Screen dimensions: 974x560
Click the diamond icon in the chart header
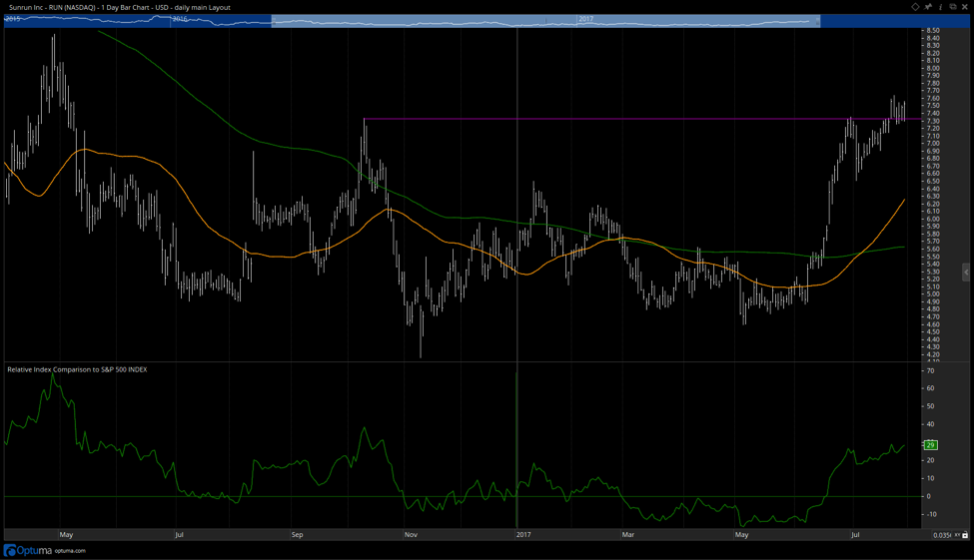[915, 7]
